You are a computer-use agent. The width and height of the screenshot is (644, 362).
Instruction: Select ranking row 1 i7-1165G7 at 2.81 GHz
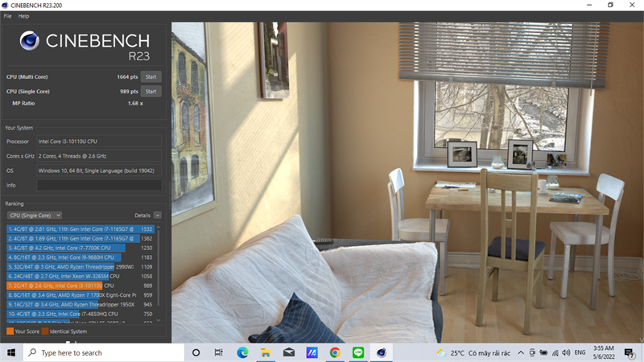[x=80, y=229]
